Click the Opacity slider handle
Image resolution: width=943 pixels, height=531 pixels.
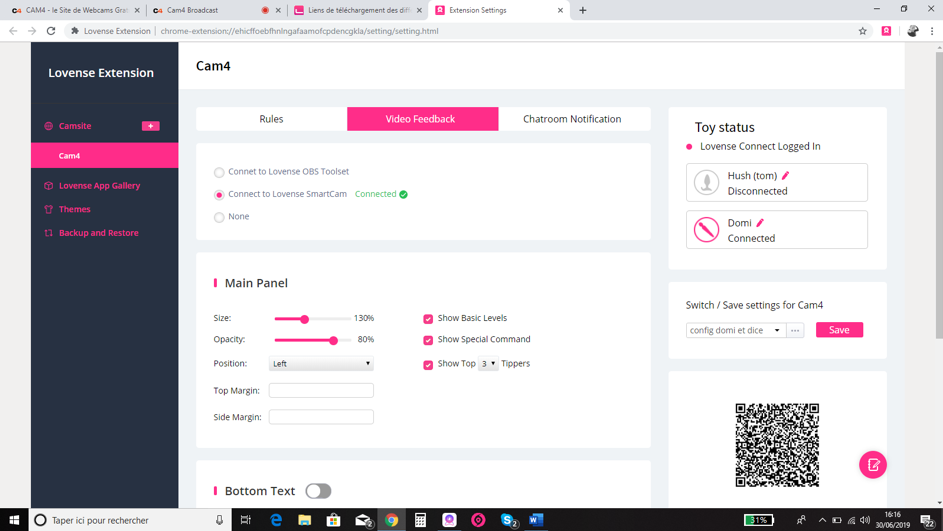[333, 340]
